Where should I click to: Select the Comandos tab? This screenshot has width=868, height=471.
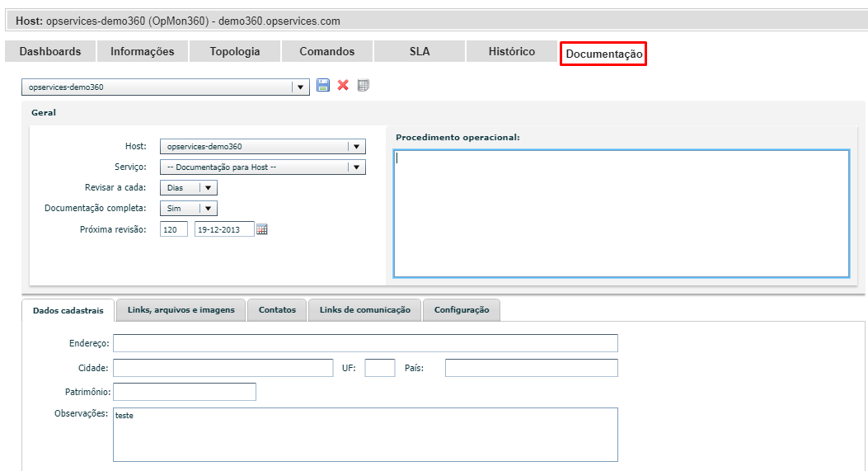327,51
